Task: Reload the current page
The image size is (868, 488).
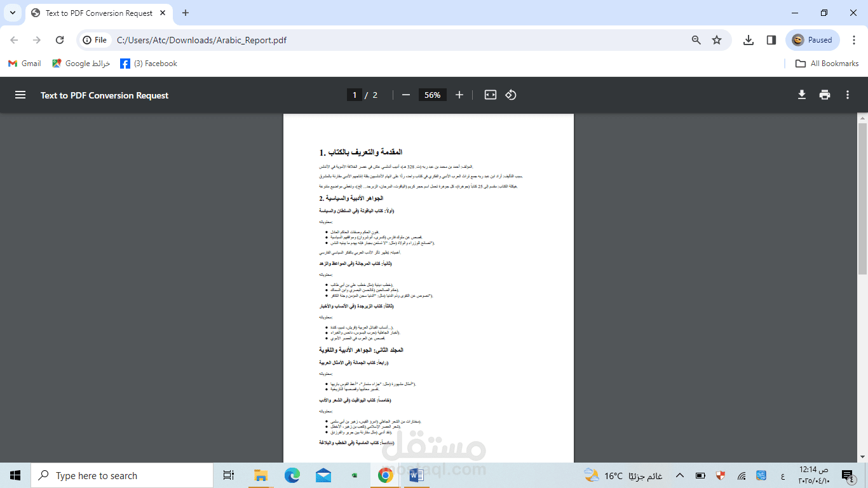Action: [x=60, y=40]
